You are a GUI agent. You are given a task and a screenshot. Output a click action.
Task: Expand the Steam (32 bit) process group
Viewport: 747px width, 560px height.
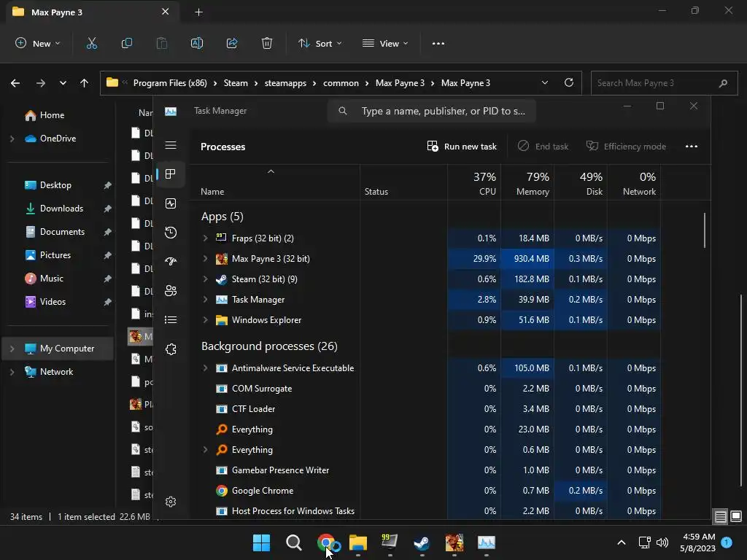pyautogui.click(x=205, y=279)
